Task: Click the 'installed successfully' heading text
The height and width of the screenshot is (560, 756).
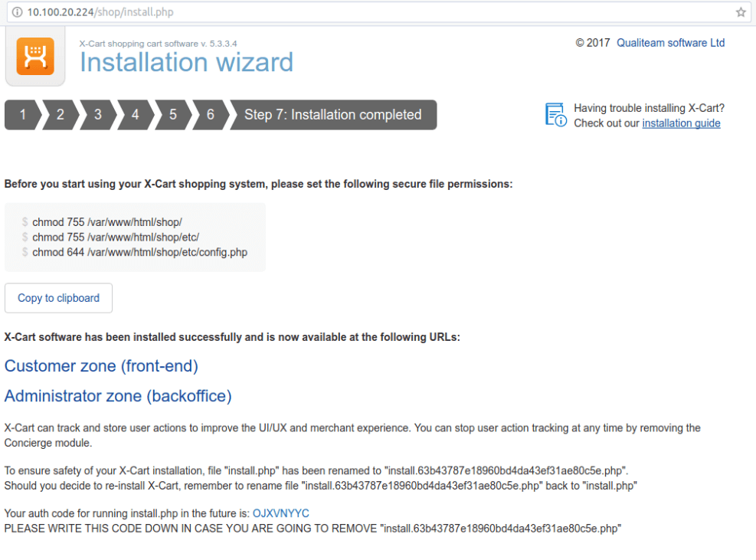Action: (232, 337)
